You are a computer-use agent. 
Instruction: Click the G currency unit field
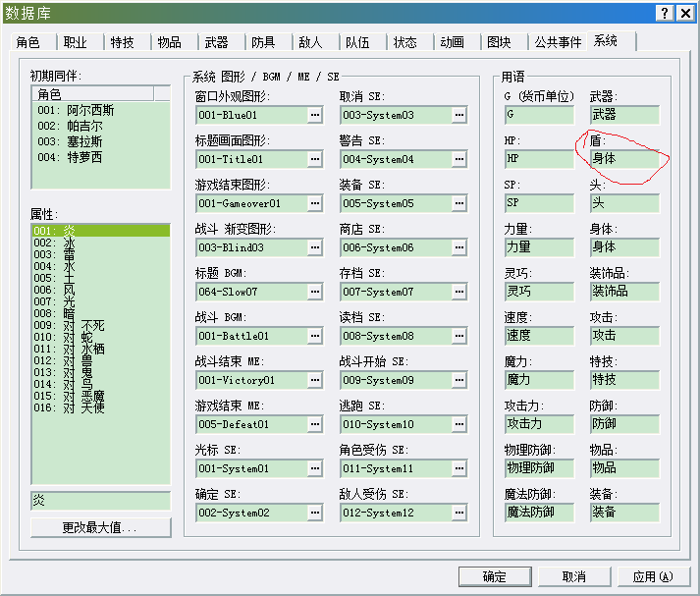coord(539,115)
